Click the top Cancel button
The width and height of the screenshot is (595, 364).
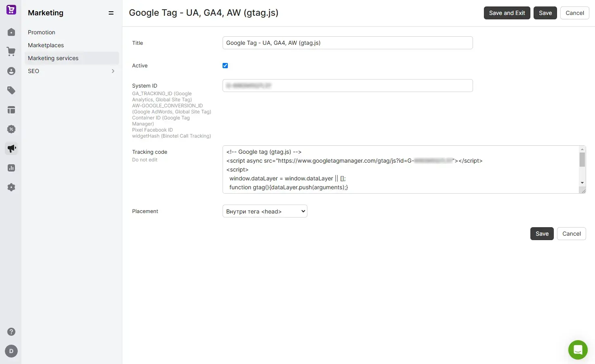[x=575, y=13]
